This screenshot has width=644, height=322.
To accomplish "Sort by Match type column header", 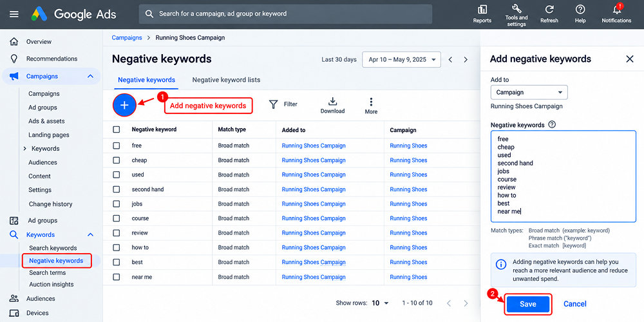I will (x=232, y=129).
